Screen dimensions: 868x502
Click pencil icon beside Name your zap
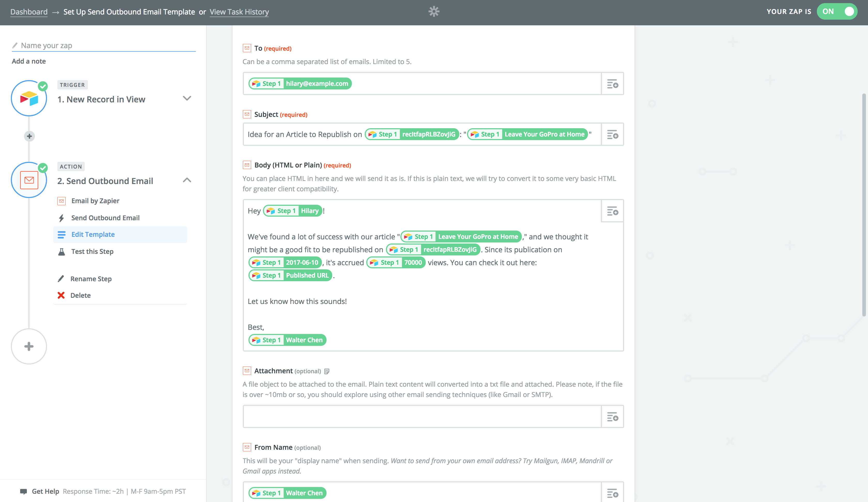15,45
